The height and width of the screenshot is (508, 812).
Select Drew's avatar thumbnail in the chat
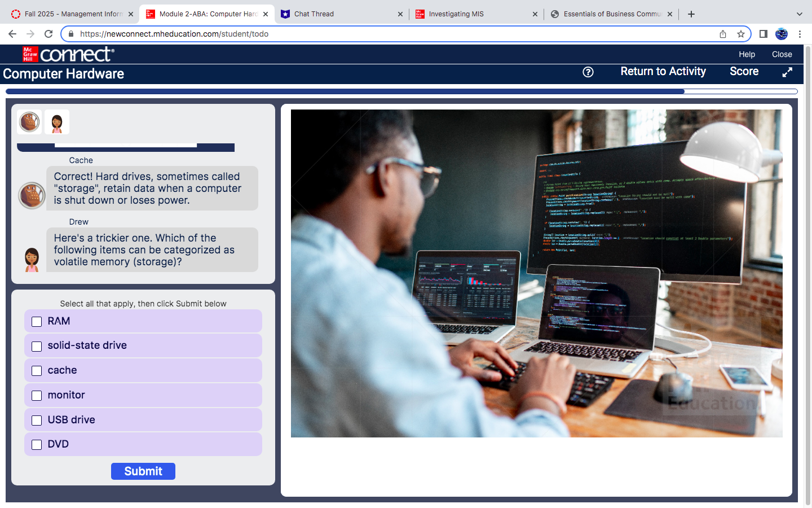[56, 122]
